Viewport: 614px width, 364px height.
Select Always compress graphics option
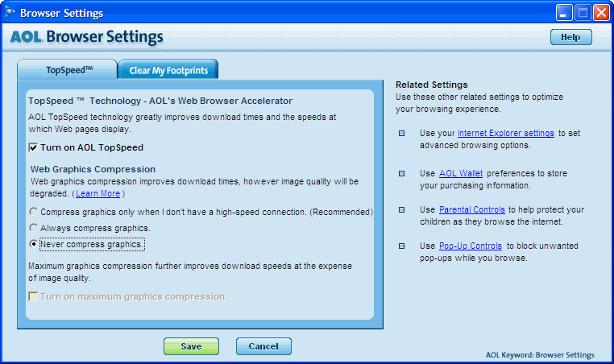34,228
